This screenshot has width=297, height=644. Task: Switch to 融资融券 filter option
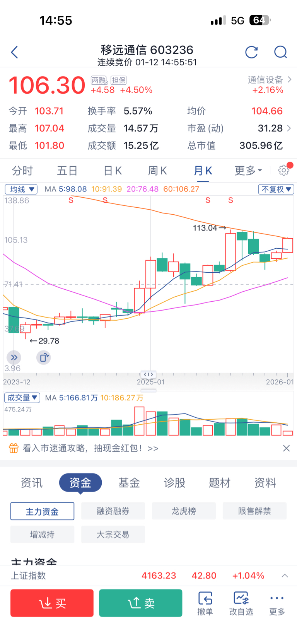(x=113, y=511)
